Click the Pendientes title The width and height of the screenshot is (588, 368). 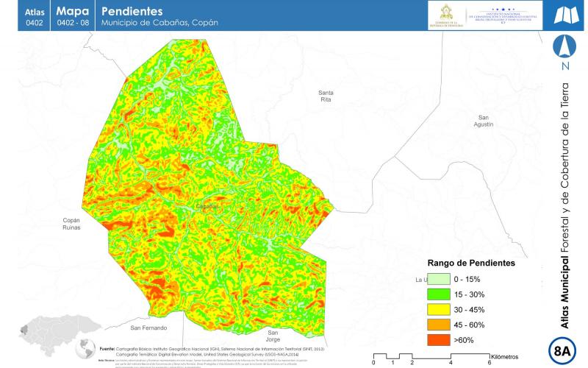132,11
